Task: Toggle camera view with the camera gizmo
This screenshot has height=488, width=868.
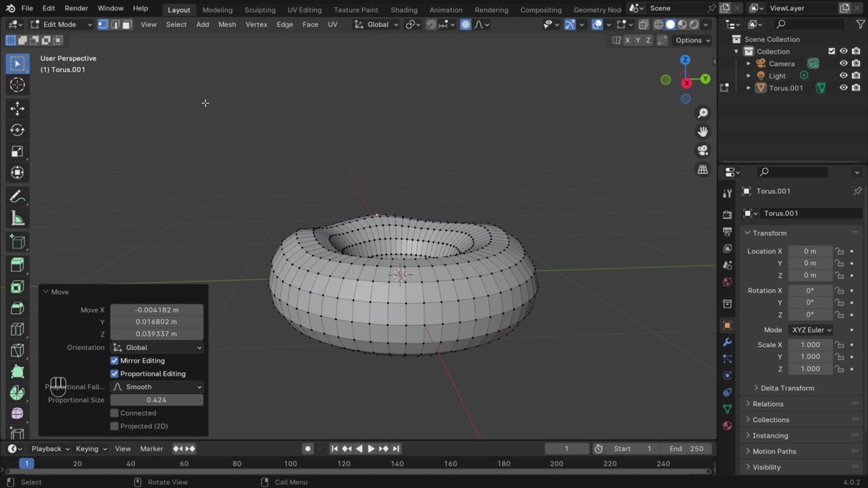Action: tap(703, 150)
